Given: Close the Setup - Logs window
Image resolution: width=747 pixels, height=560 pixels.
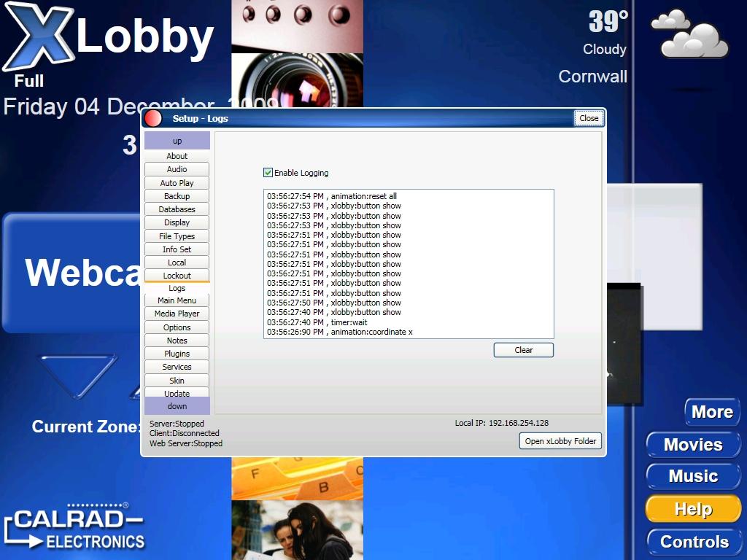Looking at the screenshot, I should click(589, 118).
